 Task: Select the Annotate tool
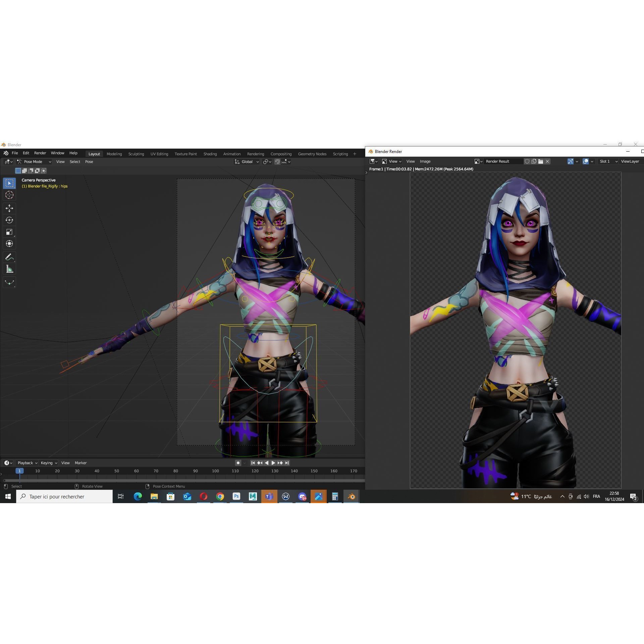pos(9,257)
